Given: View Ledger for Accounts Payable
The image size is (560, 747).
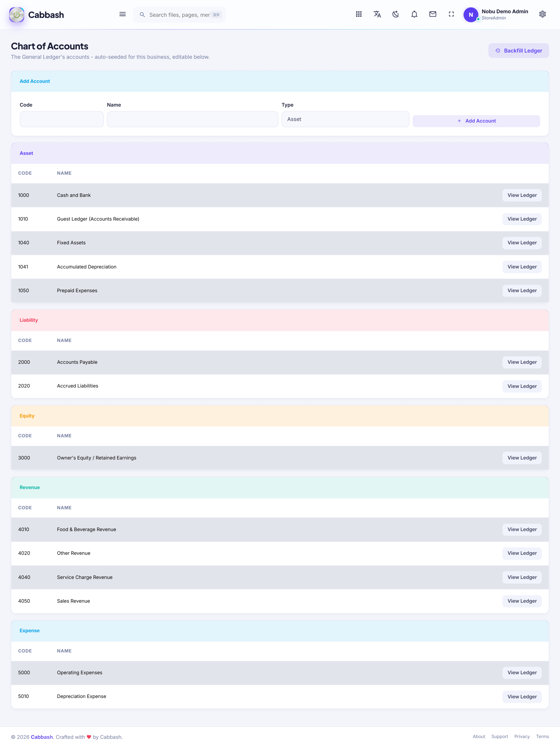Looking at the screenshot, I should [x=522, y=362].
